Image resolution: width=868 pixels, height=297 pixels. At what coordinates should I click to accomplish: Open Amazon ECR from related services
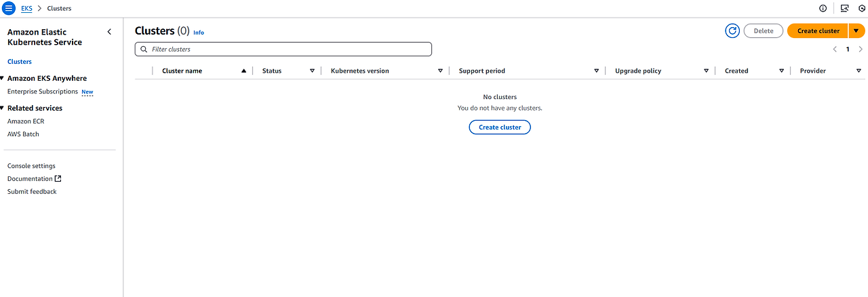(x=26, y=121)
